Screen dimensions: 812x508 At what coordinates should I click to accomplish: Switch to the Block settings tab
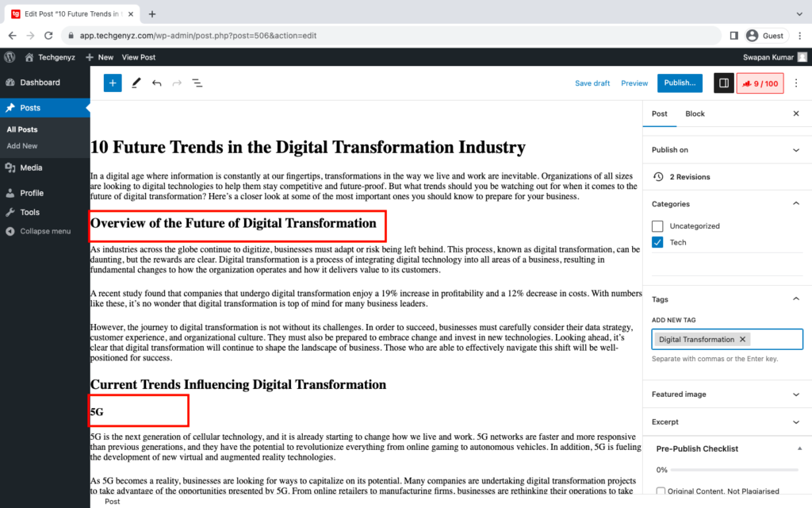[695, 114]
